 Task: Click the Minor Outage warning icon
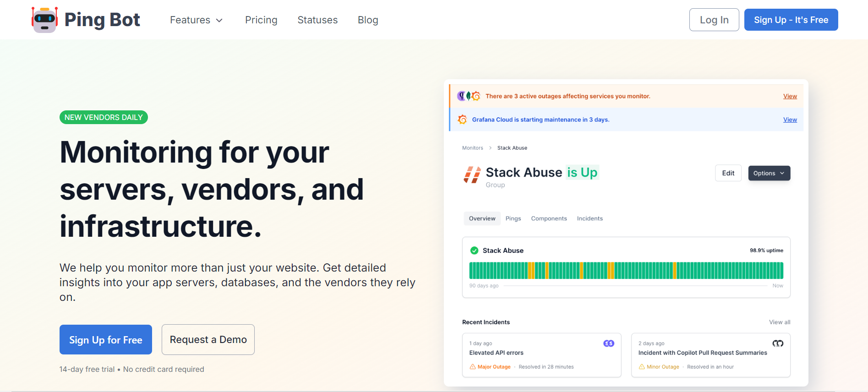(642, 367)
